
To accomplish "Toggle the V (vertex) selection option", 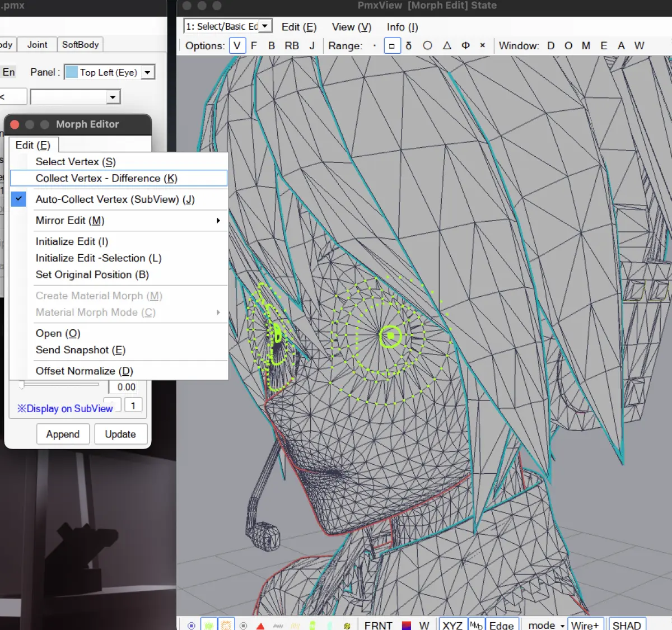I will 237,46.
